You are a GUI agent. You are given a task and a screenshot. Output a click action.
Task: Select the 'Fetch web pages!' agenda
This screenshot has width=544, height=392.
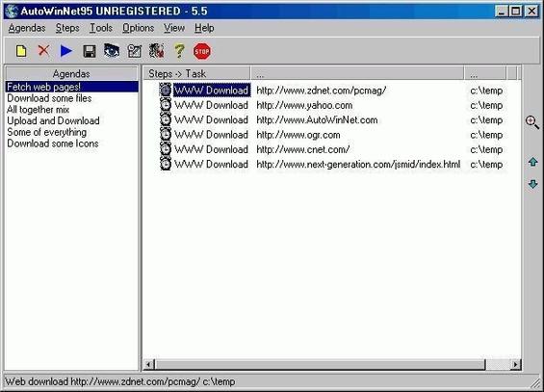[72, 87]
